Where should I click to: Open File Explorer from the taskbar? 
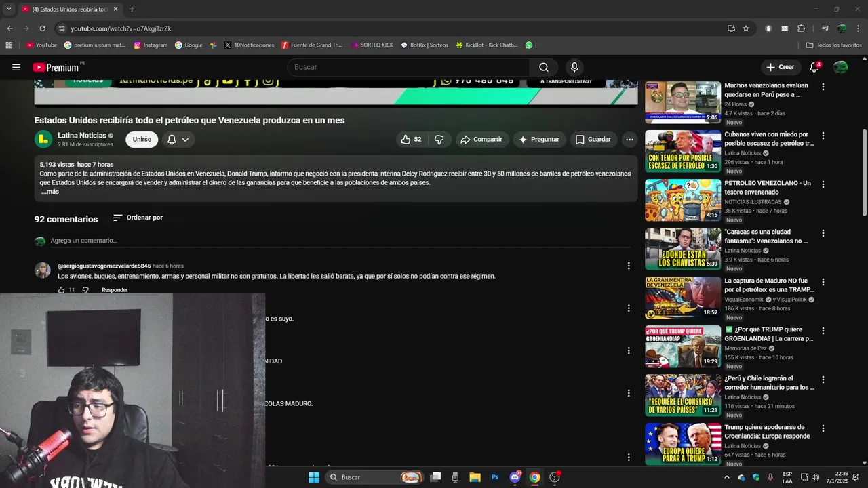475,477
